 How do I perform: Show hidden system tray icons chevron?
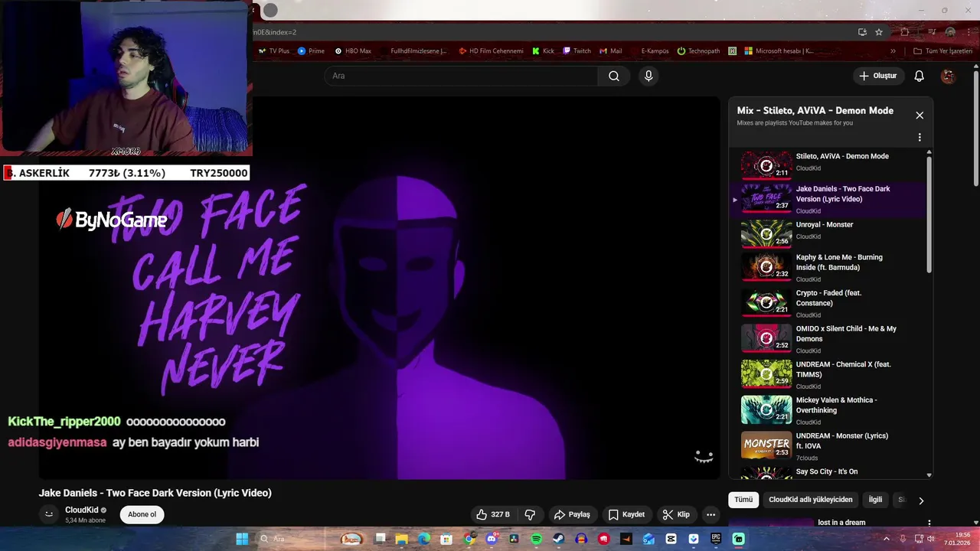[887, 539]
